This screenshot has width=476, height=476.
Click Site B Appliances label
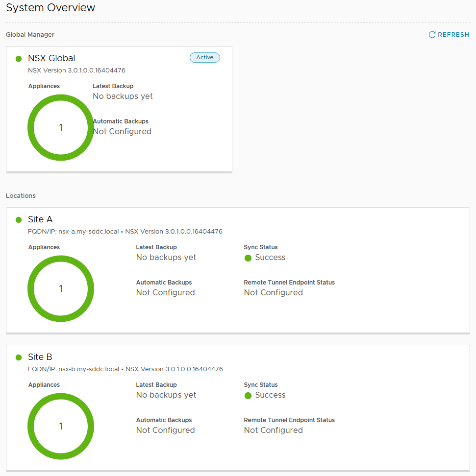click(44, 385)
